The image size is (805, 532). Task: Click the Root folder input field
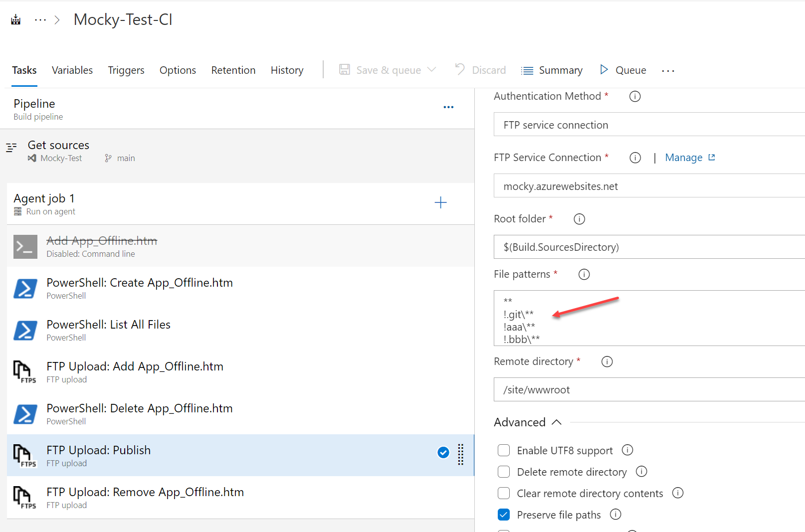point(649,247)
